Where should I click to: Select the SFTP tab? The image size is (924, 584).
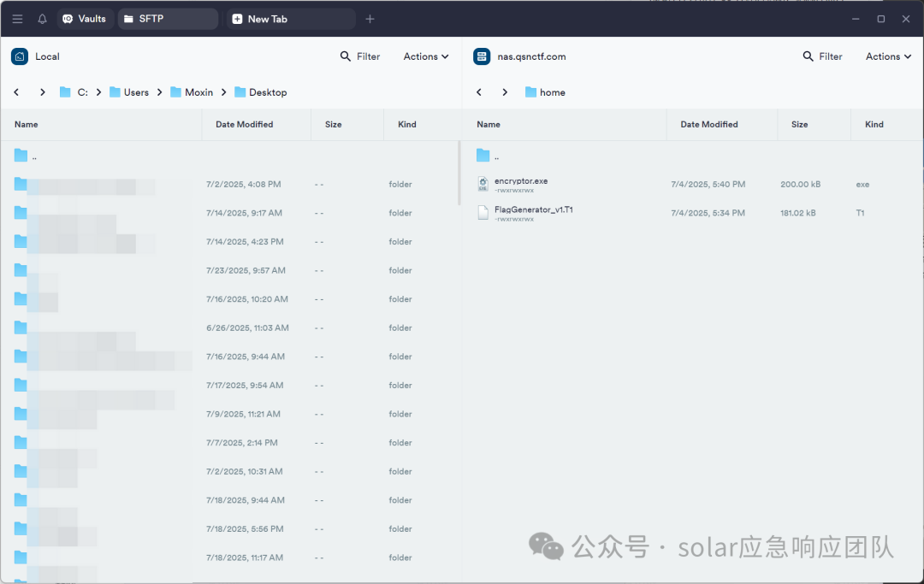(168, 19)
